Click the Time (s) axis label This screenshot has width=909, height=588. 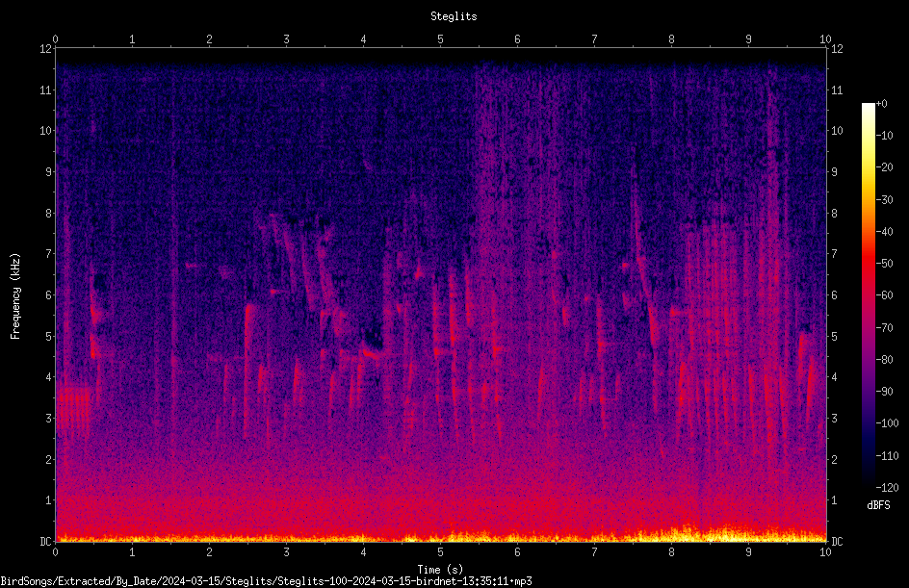440,570
